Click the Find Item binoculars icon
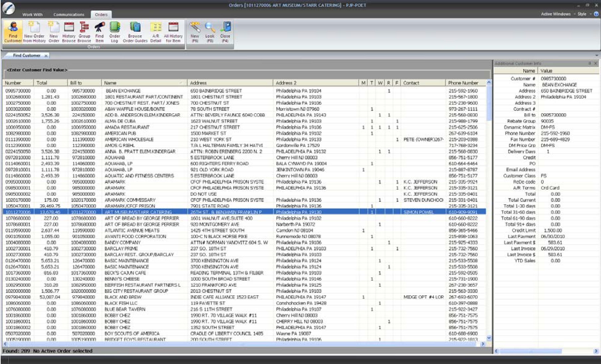The image size is (601, 364). (99, 32)
